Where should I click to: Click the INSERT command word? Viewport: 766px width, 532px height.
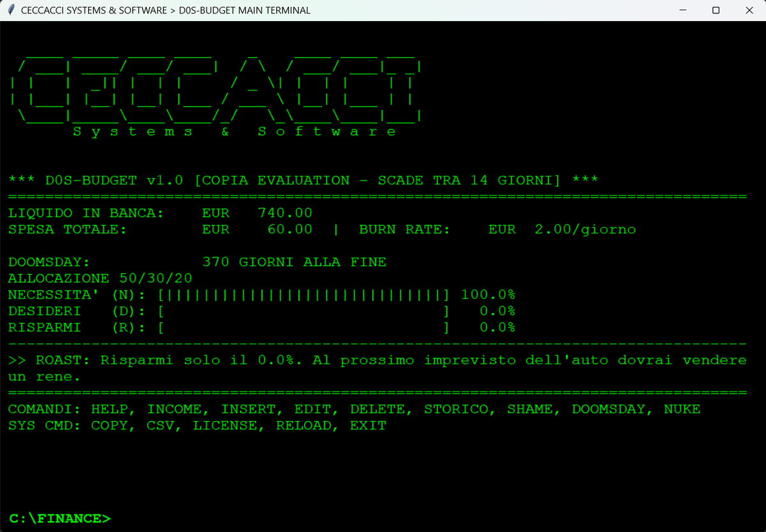(248, 409)
